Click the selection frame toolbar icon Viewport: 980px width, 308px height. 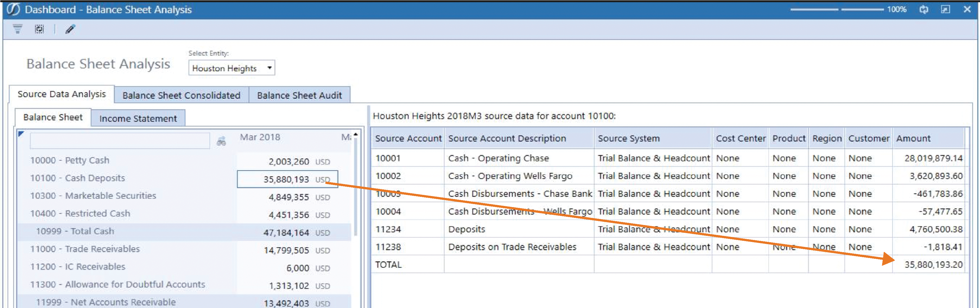tap(39, 29)
